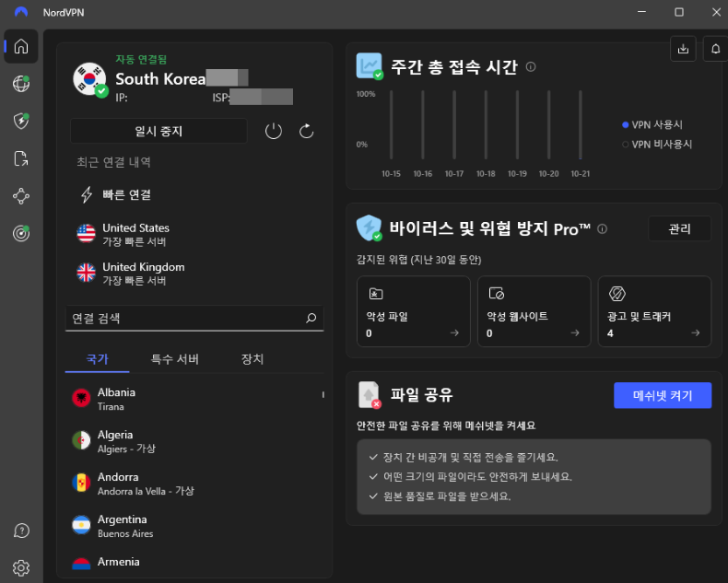This screenshot has height=583, width=728.
Task: Connect to Algeria Algiers server
Action: click(195, 441)
